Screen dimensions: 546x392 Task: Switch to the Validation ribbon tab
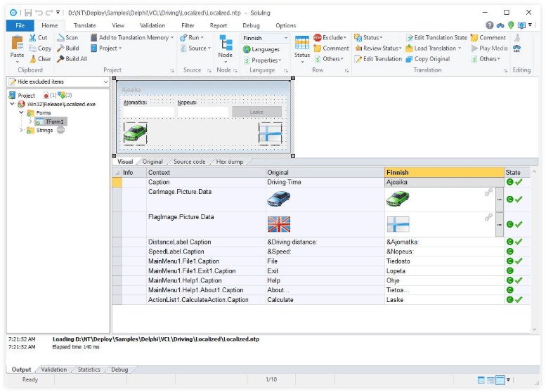[x=152, y=25]
